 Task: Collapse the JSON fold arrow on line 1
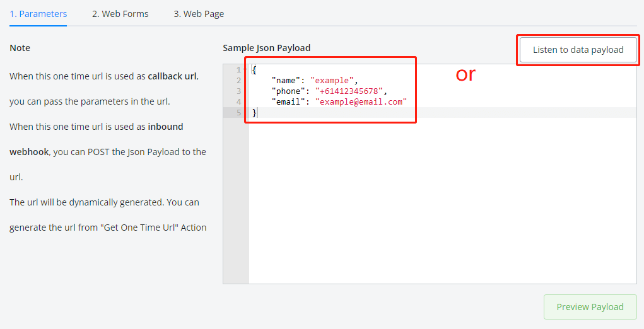245,70
